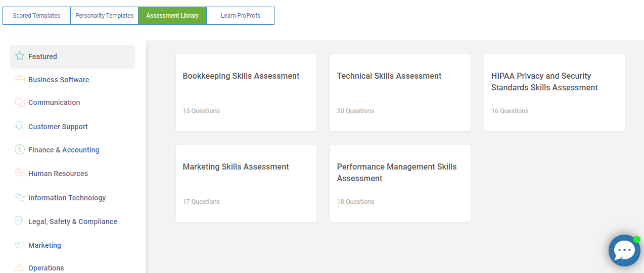Click the Marketing megaphone icon
This screenshot has height=273, width=644.
coord(20,245)
